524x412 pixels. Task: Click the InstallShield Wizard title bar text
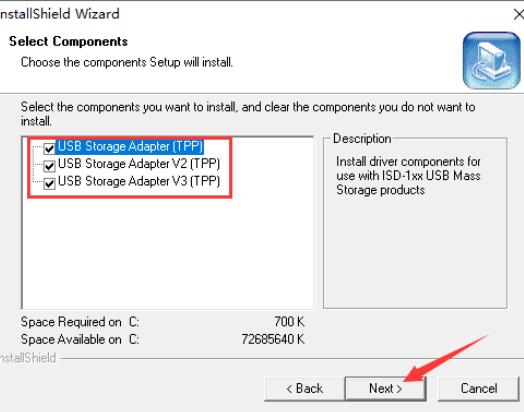click(60, 14)
